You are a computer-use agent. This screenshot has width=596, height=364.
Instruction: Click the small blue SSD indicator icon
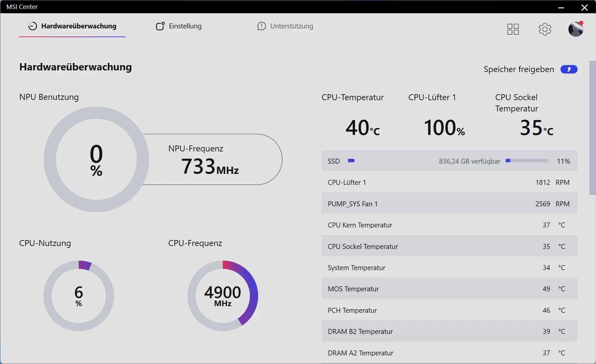coord(351,161)
